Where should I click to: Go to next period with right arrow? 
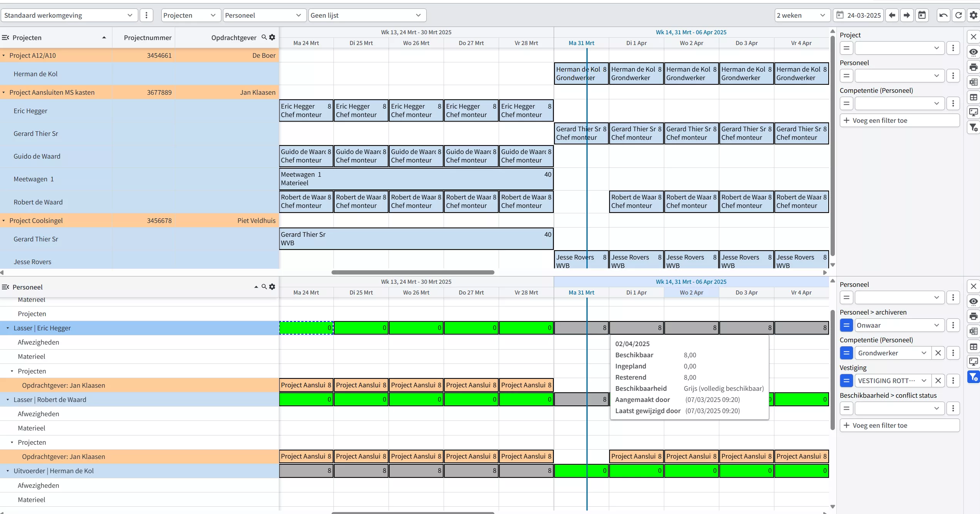[907, 15]
